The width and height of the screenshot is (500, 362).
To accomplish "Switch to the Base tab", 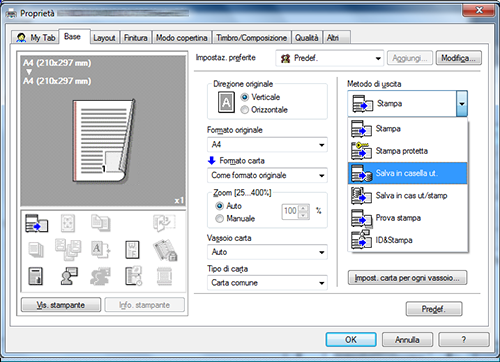I will tap(74, 36).
